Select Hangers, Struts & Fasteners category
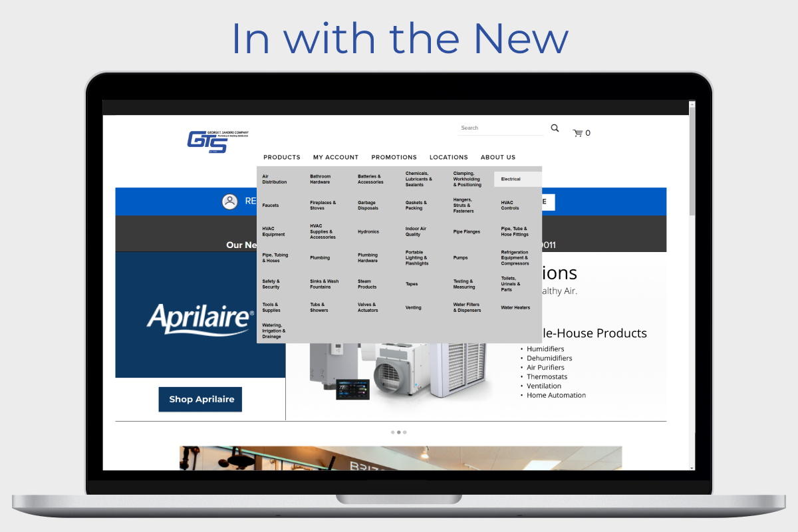This screenshot has width=798, height=532. [464, 205]
